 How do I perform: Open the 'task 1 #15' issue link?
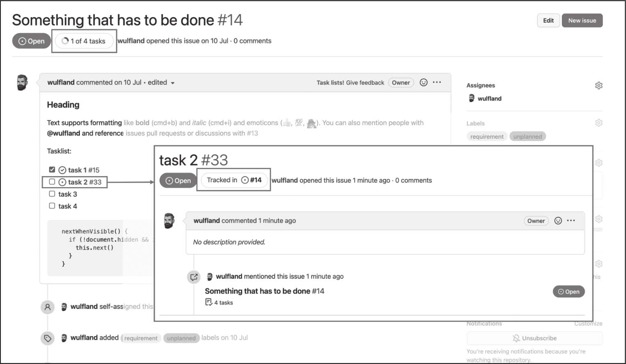click(84, 170)
